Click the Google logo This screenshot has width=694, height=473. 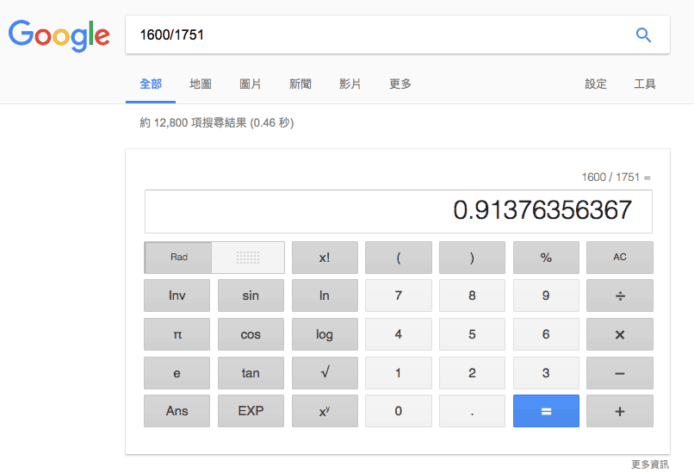59,36
